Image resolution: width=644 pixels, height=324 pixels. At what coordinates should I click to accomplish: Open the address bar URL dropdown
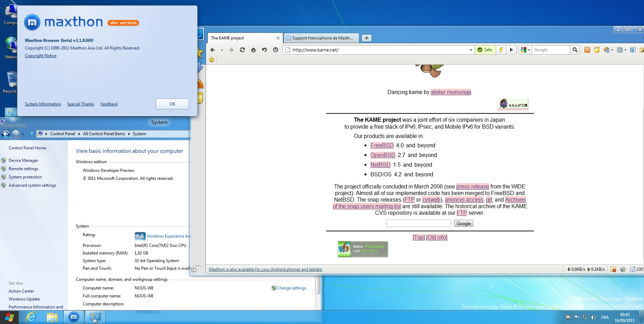click(471, 50)
